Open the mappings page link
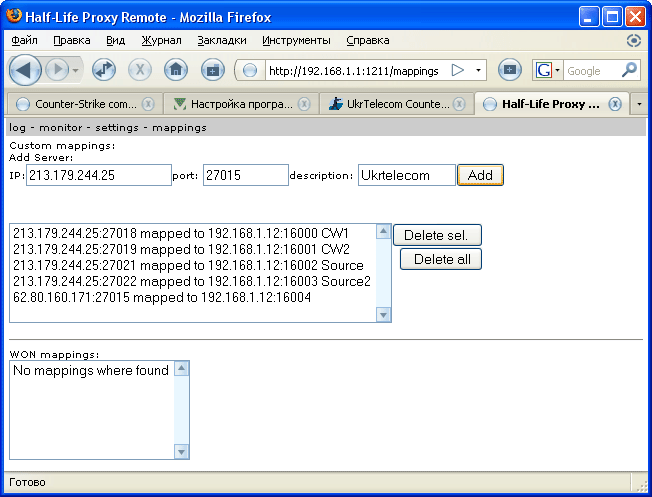The image size is (652, 497). pos(179,128)
